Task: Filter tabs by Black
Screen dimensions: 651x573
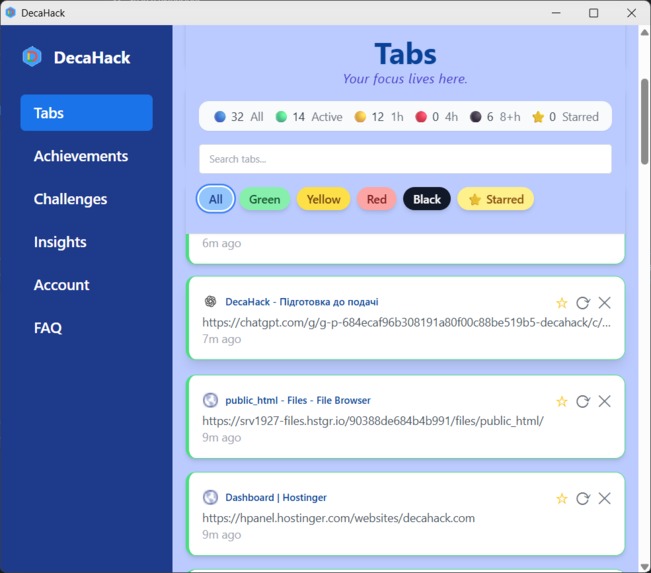Action: click(x=427, y=199)
